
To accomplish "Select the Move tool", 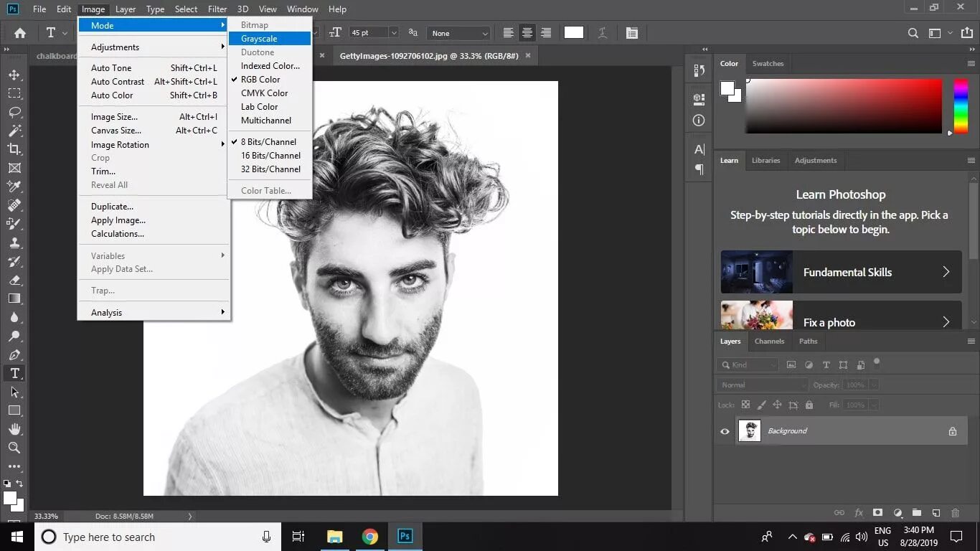I will (14, 75).
